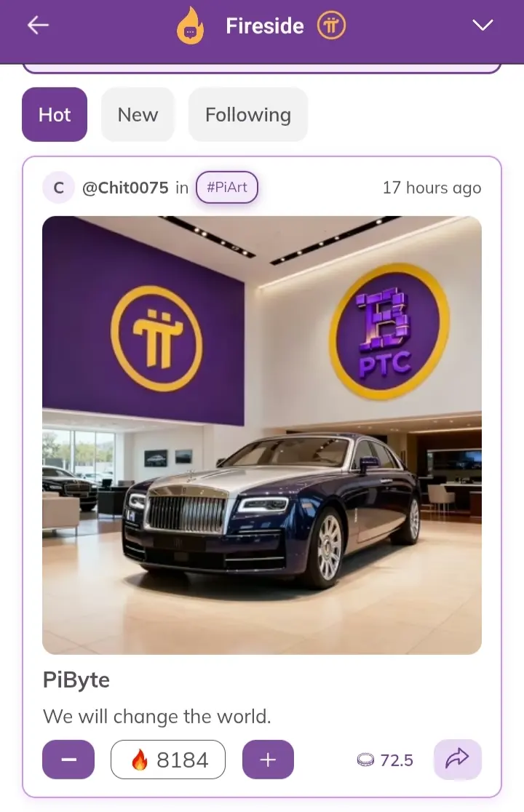Tap the fire score 8184 counter
This screenshot has width=524, height=812.
168,760
